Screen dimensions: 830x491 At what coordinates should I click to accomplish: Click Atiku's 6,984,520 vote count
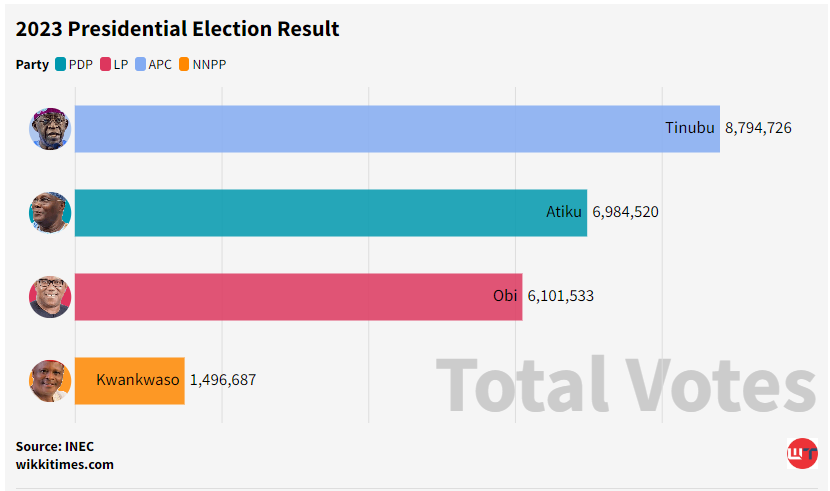(x=625, y=212)
